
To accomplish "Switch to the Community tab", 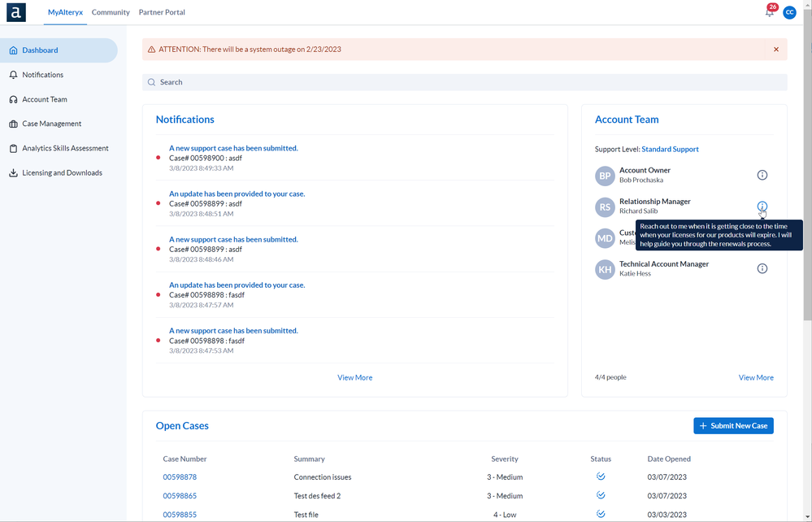I will click(111, 12).
